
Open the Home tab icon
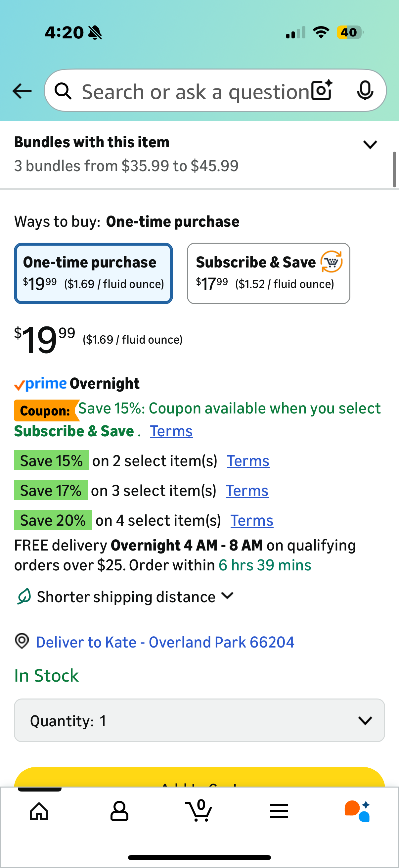[x=39, y=811]
